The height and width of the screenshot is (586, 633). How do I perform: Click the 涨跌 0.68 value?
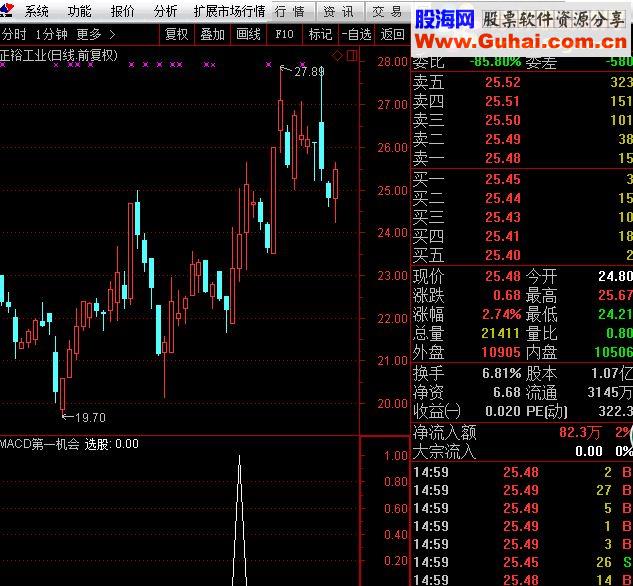pyautogui.click(x=507, y=295)
